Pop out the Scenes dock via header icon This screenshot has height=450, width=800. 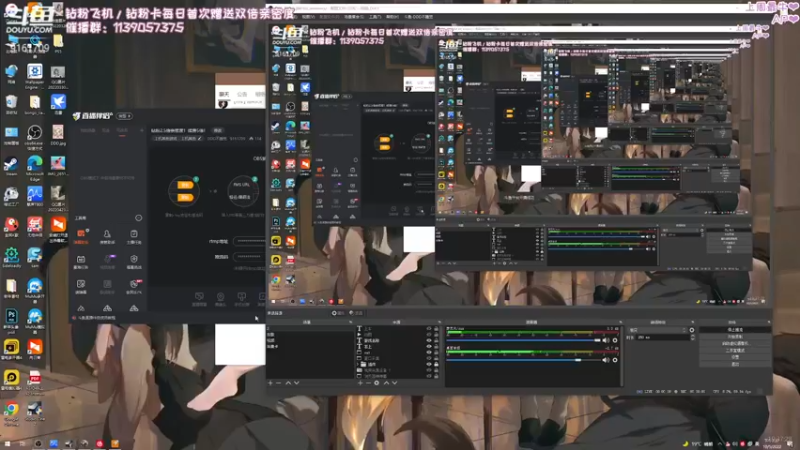coord(351,322)
